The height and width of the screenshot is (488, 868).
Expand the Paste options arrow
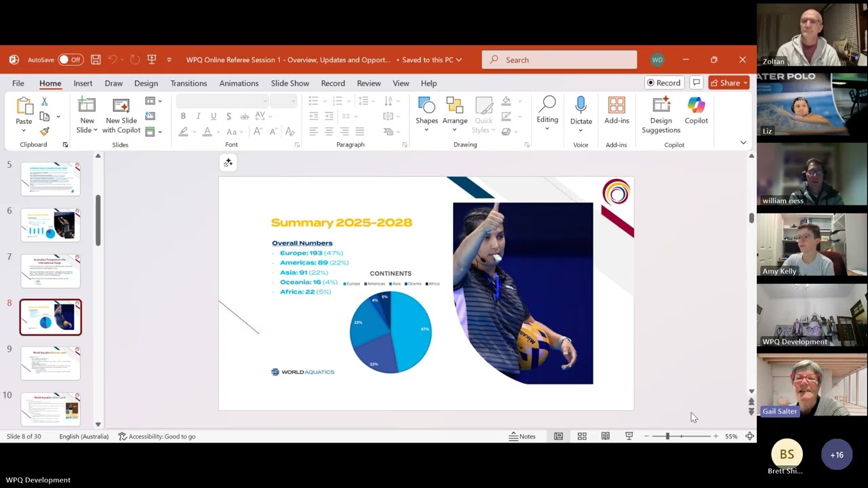[24, 131]
